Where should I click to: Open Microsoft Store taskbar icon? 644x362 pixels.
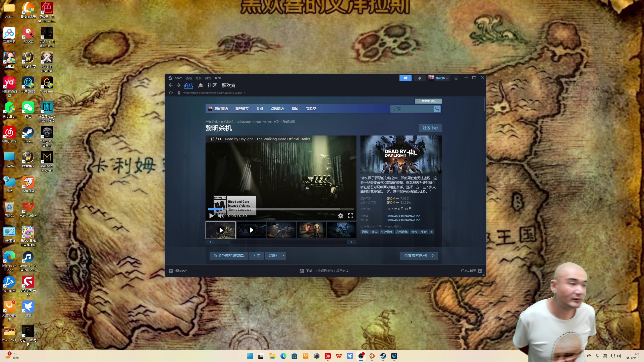294,356
